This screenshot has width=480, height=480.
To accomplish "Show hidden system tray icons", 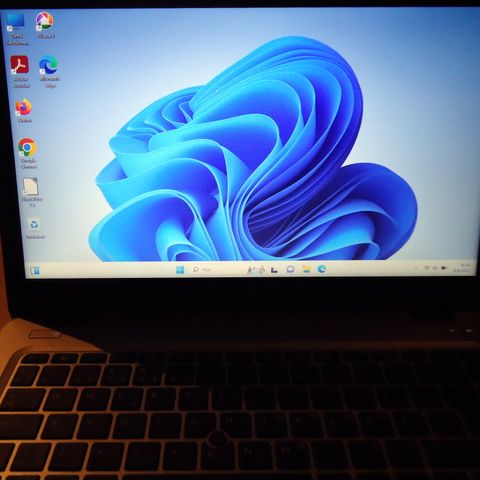I will [416, 268].
